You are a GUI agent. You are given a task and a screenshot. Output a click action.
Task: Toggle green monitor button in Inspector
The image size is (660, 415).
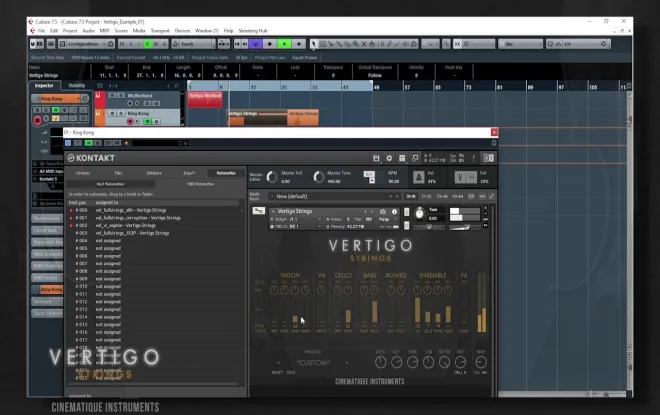tap(56, 110)
